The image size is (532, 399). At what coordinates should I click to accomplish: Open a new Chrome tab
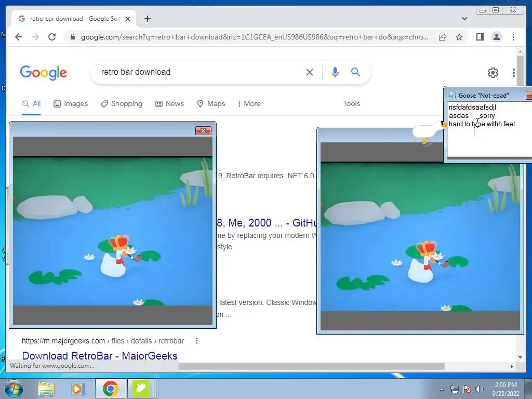click(x=147, y=19)
